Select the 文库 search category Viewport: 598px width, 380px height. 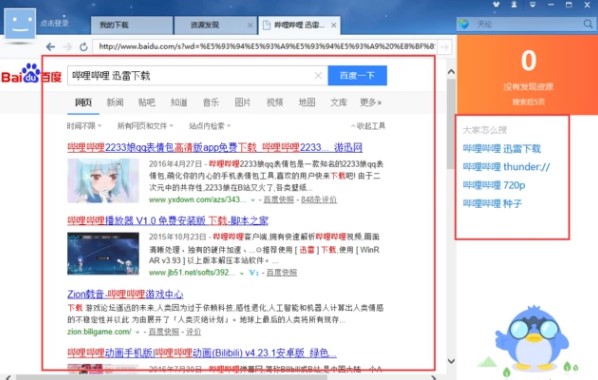click(x=338, y=102)
